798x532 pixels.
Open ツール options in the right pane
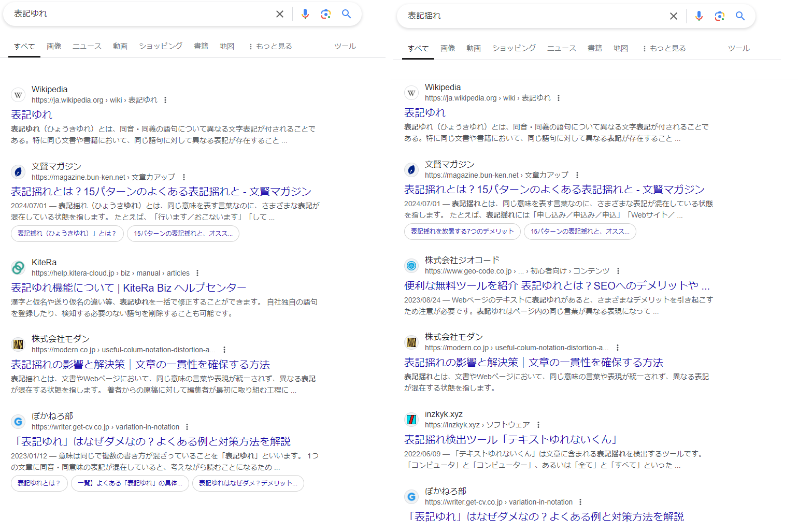(739, 48)
